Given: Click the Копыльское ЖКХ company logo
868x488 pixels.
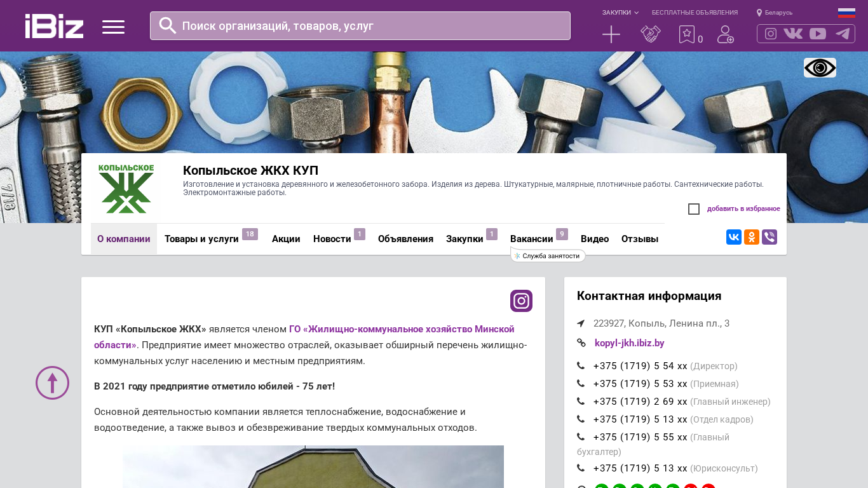Looking at the screenshot, I should [126, 189].
